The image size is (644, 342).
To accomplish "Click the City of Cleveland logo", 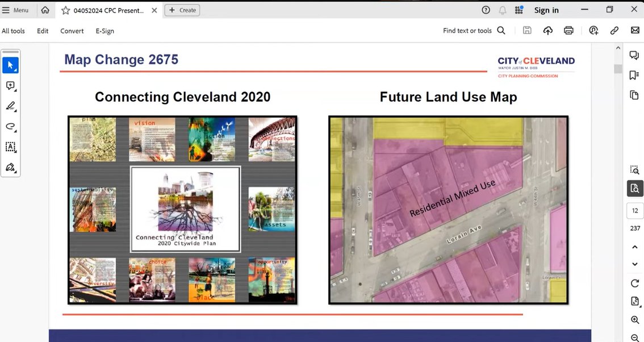I will pyautogui.click(x=536, y=67).
